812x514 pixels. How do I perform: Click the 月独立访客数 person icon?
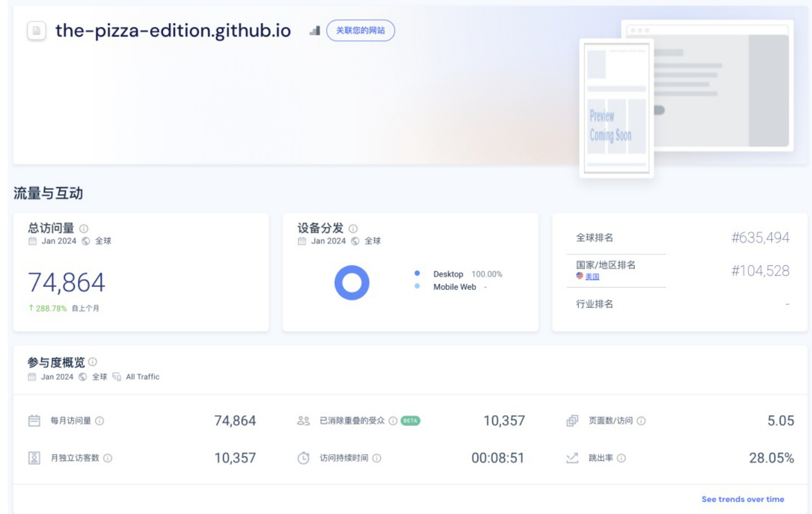pos(34,458)
